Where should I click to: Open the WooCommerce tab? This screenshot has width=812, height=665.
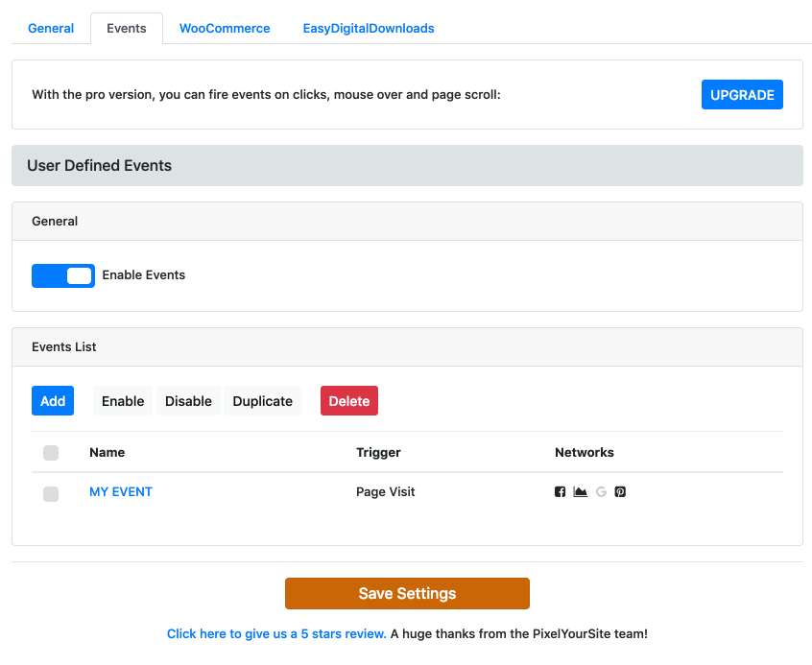(x=225, y=29)
